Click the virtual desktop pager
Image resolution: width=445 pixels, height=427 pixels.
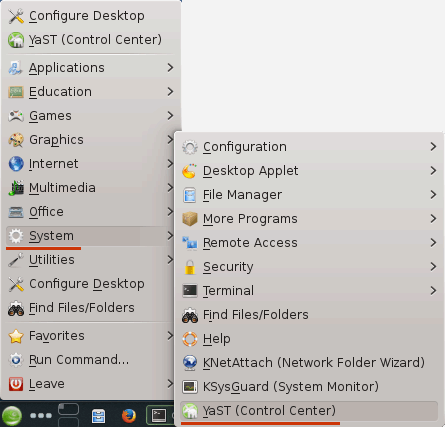(x=68, y=415)
